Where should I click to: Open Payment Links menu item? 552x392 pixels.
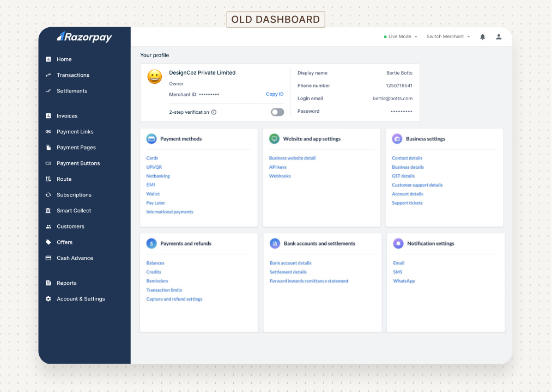pos(75,132)
